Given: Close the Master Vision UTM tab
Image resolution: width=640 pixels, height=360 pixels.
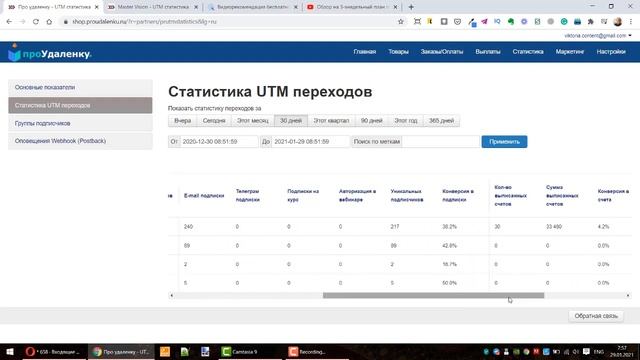Looking at the screenshot, I should click(x=196, y=7).
